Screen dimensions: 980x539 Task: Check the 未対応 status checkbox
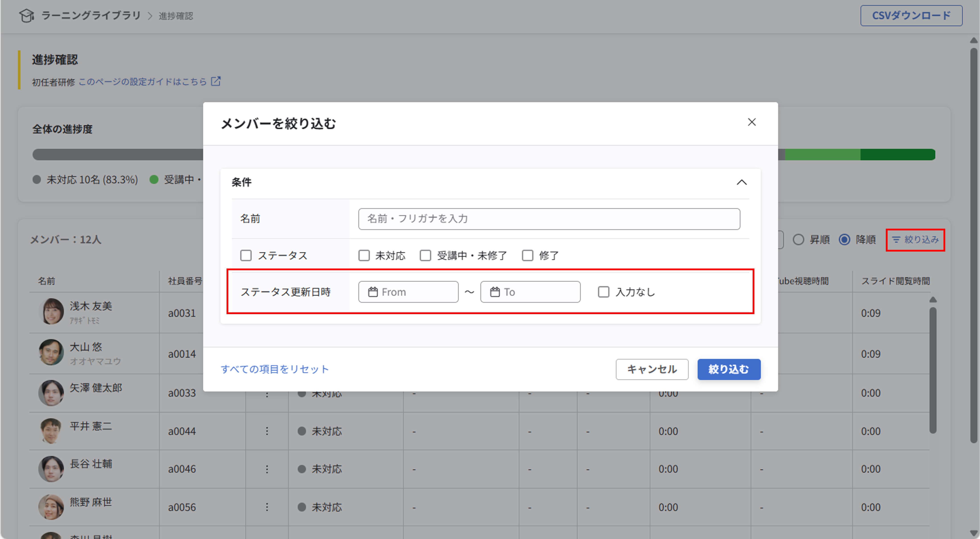[x=364, y=255]
